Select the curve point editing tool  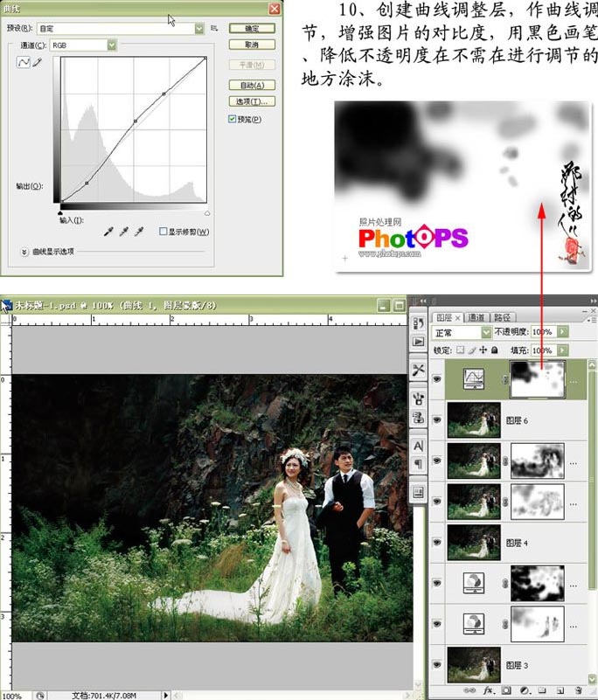24,62
